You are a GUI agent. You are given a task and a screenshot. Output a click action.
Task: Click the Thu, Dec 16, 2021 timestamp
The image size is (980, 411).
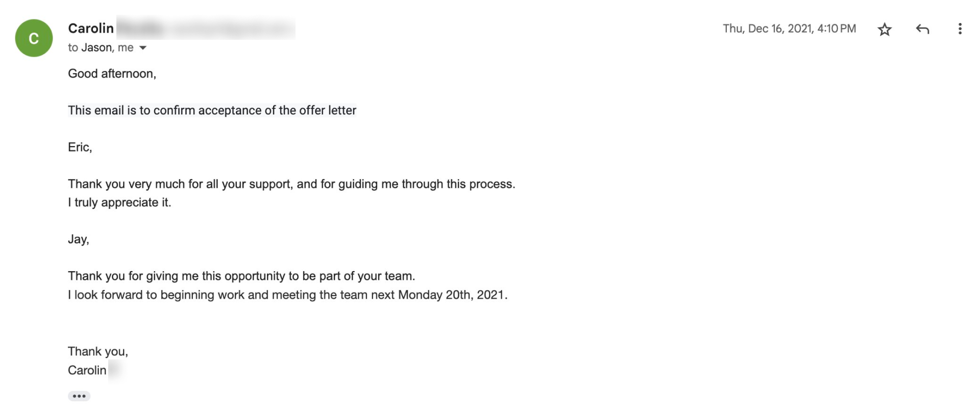pyautogui.click(x=789, y=29)
